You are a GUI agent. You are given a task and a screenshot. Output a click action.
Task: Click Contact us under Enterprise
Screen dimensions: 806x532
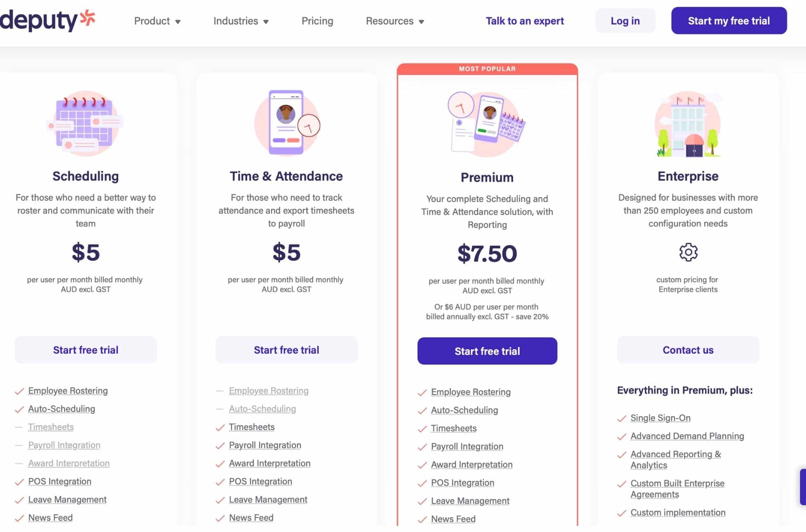(x=688, y=350)
